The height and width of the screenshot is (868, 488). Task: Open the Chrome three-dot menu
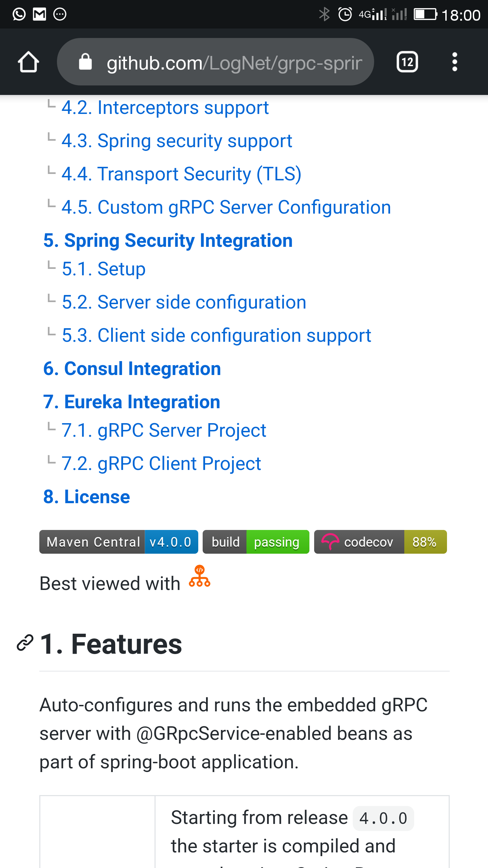point(455,62)
